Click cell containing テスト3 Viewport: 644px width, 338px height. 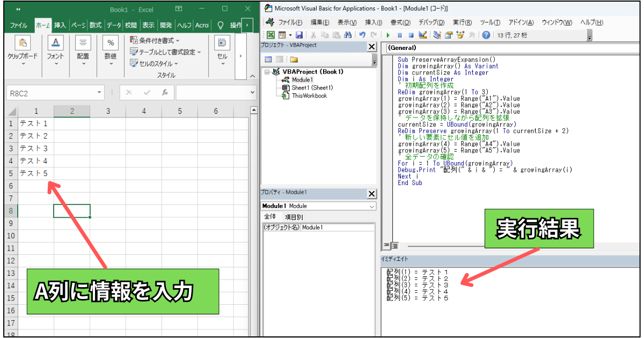point(36,149)
